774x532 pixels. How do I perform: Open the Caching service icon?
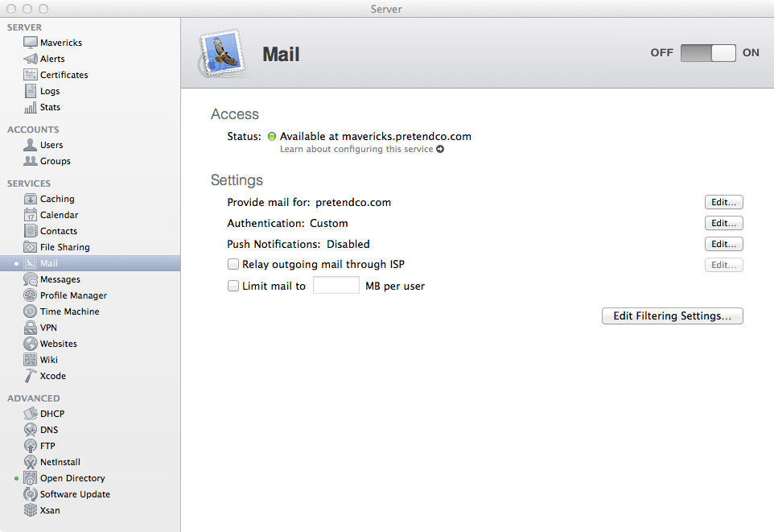pyautogui.click(x=30, y=199)
